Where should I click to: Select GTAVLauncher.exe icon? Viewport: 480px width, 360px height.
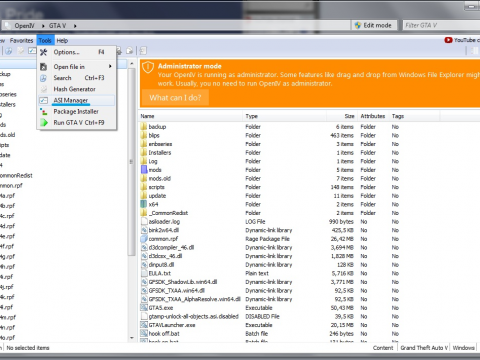click(x=144, y=325)
